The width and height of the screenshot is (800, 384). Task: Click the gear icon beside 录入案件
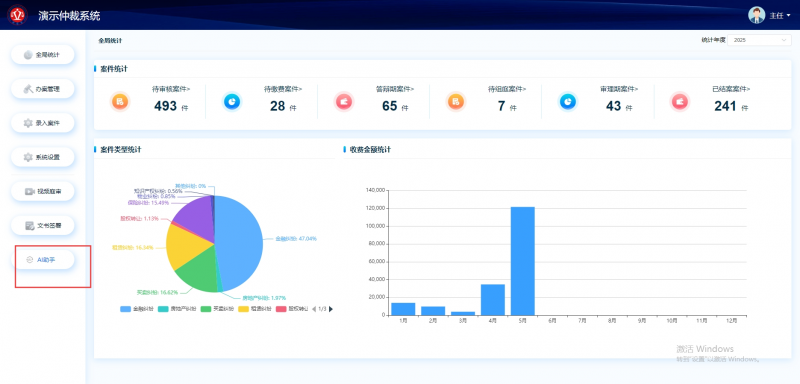28,123
